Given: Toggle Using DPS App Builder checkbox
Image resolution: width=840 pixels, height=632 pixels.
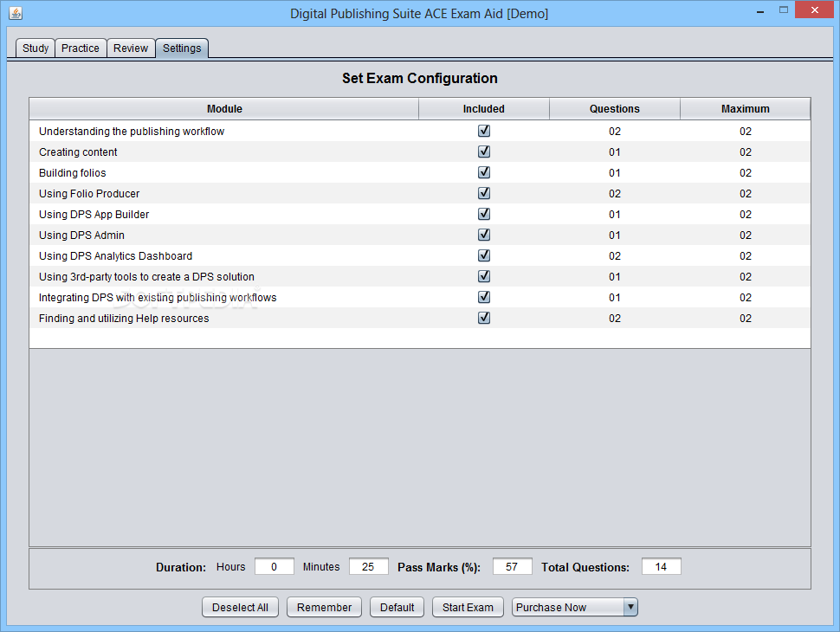Looking at the screenshot, I should pyautogui.click(x=484, y=214).
